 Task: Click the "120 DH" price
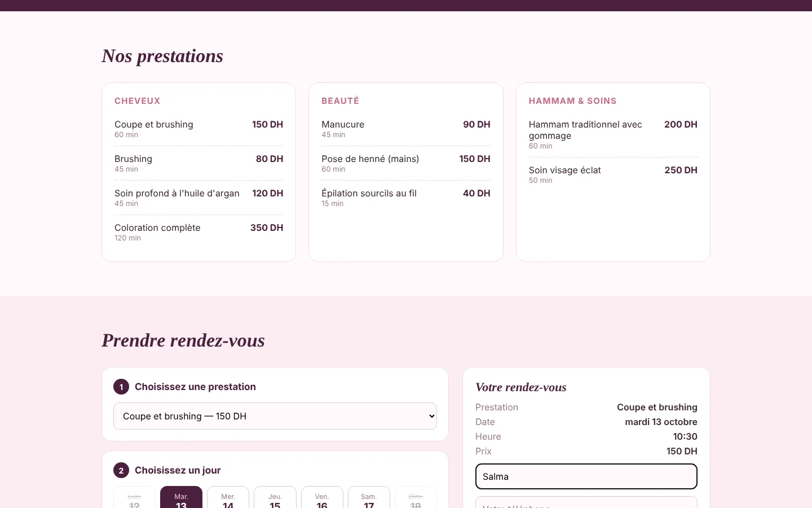(268, 193)
